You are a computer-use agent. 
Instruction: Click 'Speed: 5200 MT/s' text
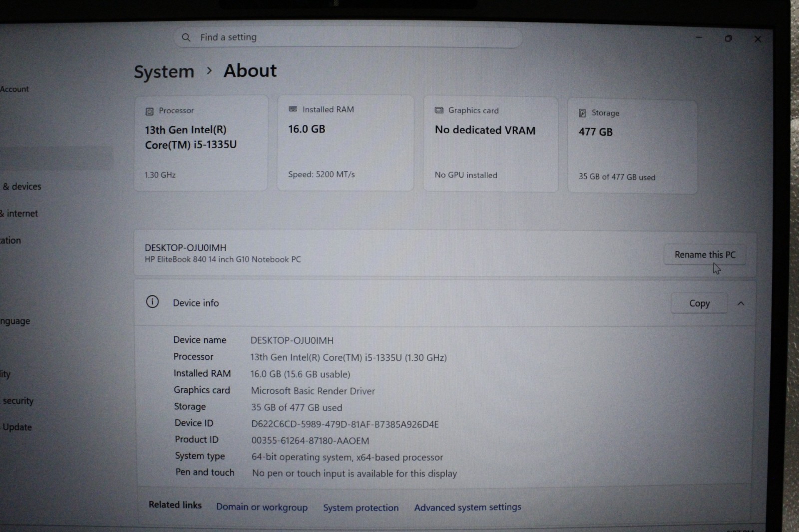pyautogui.click(x=321, y=174)
